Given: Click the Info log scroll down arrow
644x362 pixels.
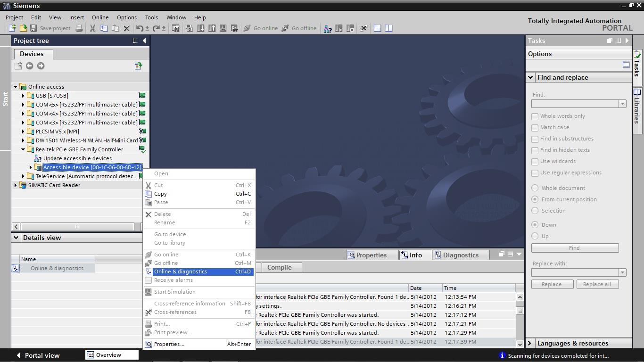Looking at the screenshot, I should [520, 344].
